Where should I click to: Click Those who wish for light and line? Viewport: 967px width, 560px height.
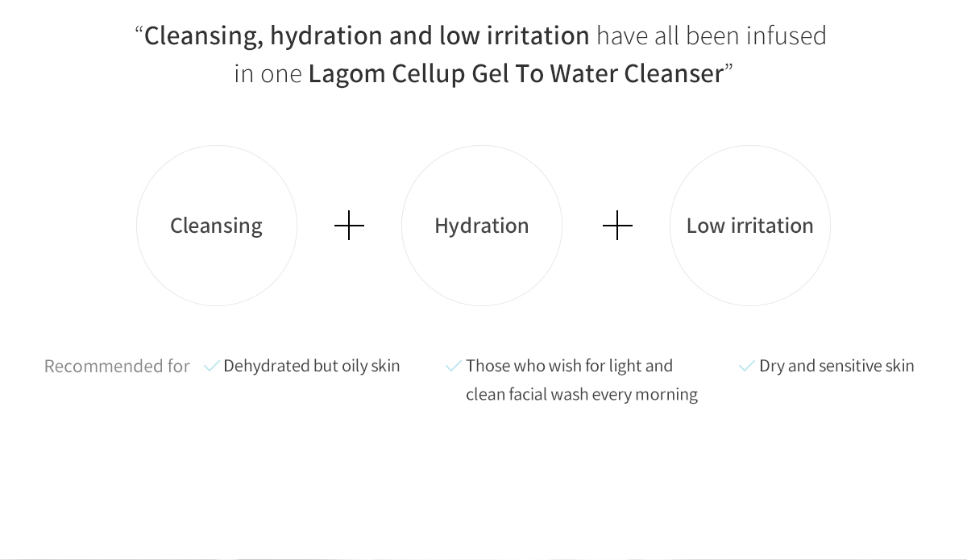tap(569, 366)
